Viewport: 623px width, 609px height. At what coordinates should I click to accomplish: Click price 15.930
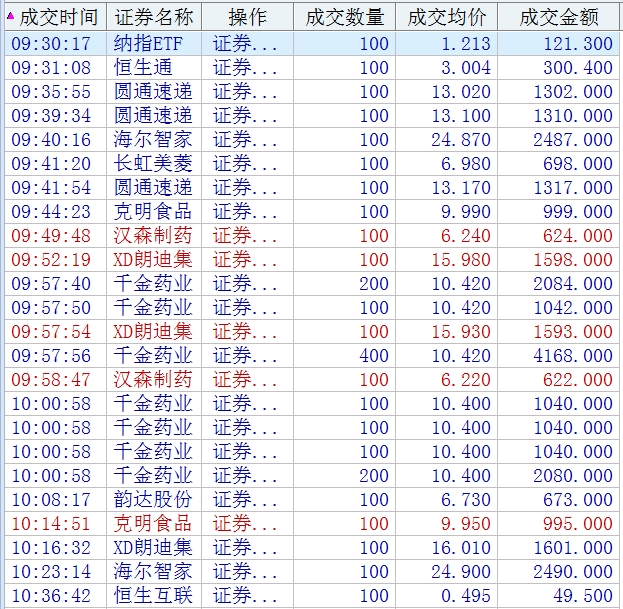click(461, 331)
